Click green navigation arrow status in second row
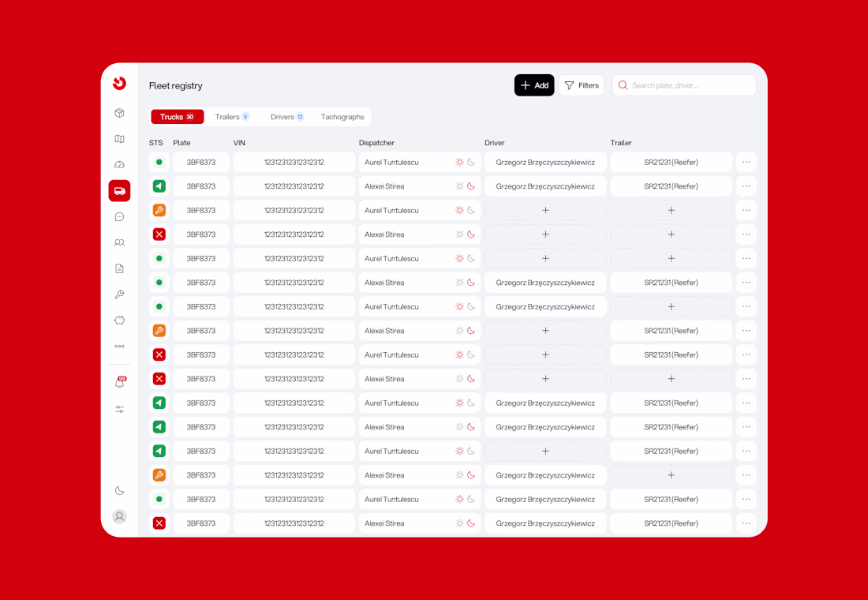The image size is (868, 600). 159,186
